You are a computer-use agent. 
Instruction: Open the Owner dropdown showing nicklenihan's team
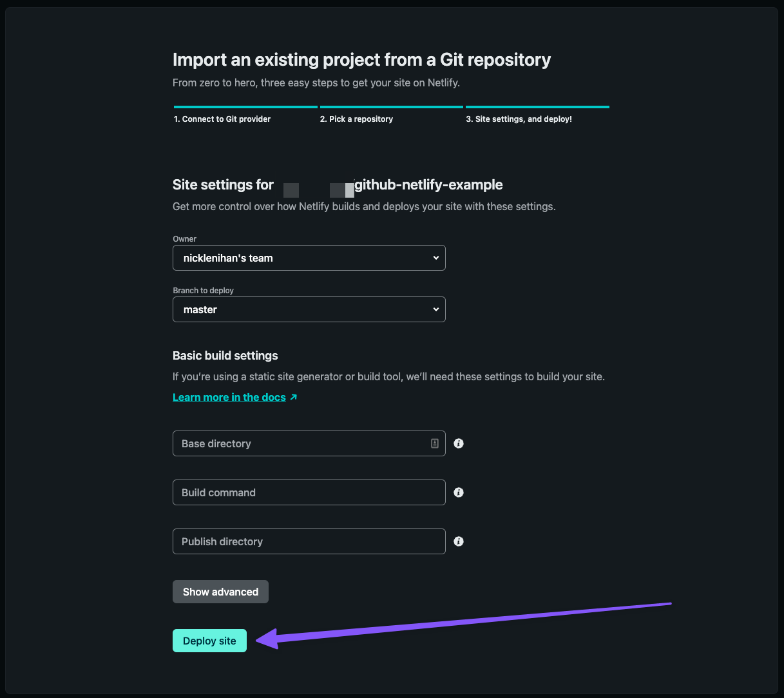309,258
